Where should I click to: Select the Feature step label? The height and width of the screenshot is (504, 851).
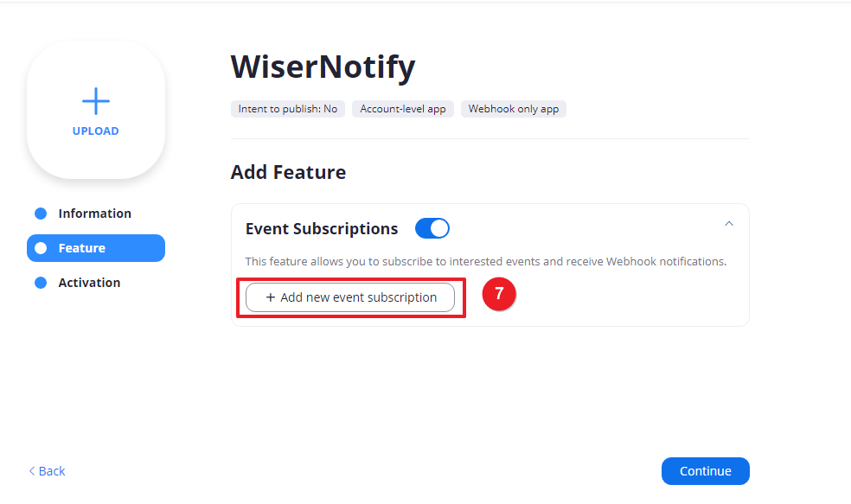click(81, 248)
